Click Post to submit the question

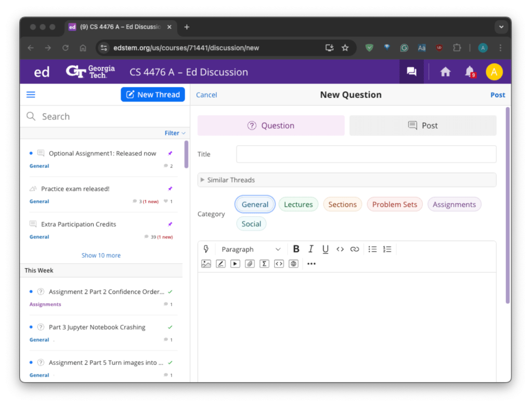[x=497, y=95]
